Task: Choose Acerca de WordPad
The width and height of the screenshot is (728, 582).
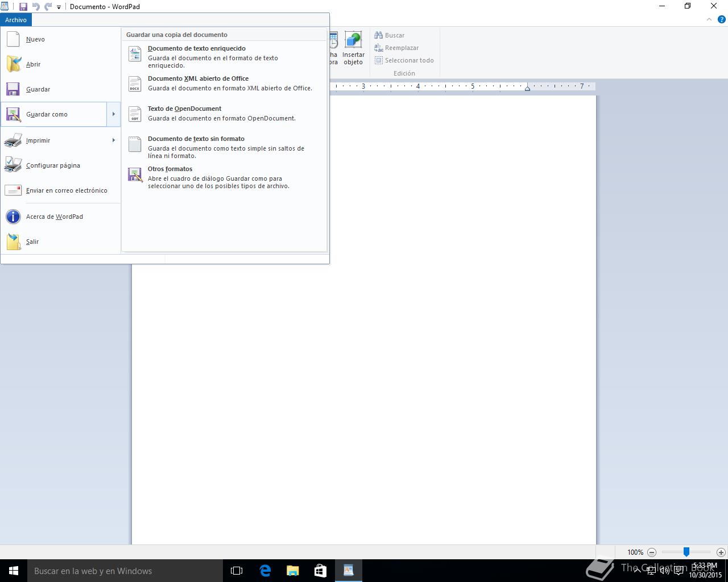Action: coord(60,217)
